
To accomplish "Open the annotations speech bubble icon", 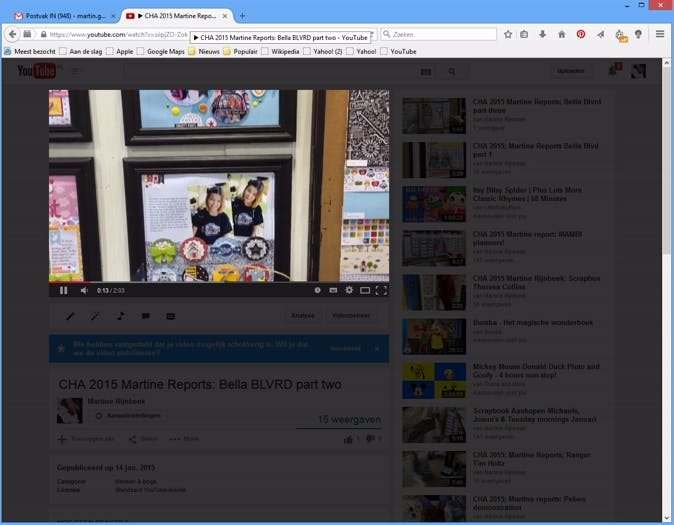I will pos(146,316).
